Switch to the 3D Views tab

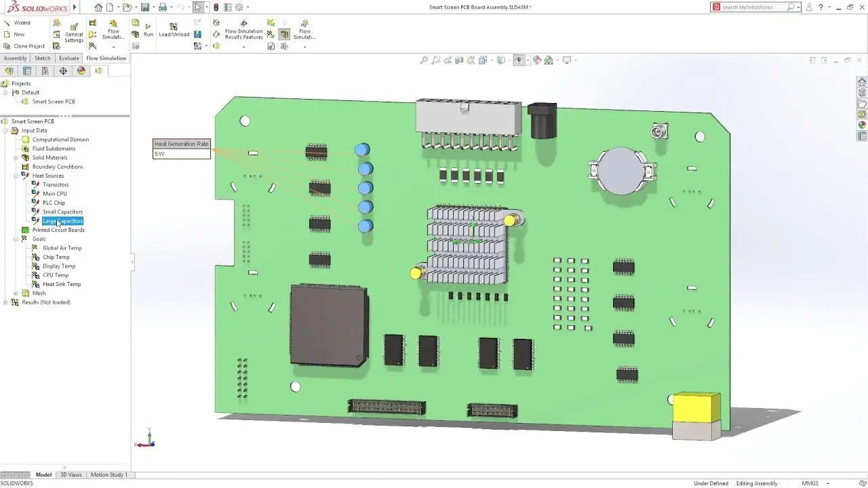pyautogui.click(x=71, y=475)
